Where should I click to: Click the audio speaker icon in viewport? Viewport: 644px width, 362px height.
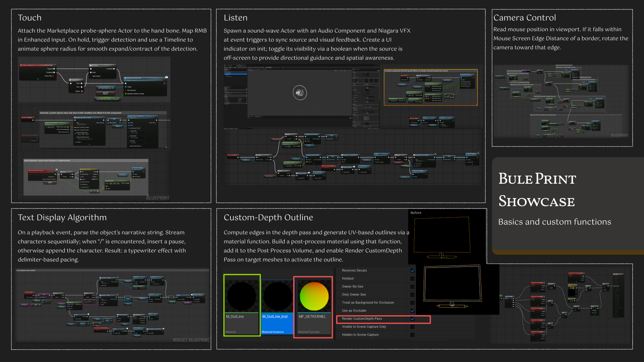300,93
